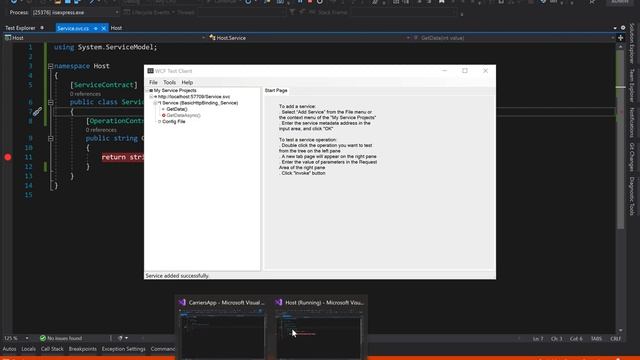Image resolution: width=640 pixels, height=360 pixels.
Task: Open the Notifications side tab
Action: tap(632, 122)
